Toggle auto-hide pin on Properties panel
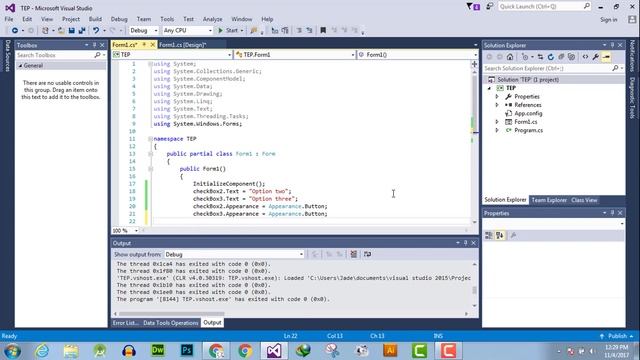This screenshot has height=360, width=640. [x=612, y=213]
